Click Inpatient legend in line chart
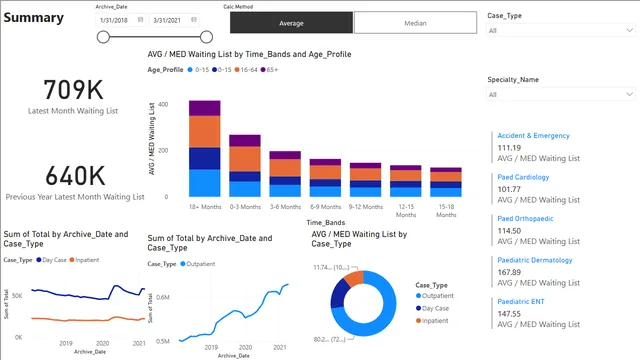640x360 pixels. point(84,260)
